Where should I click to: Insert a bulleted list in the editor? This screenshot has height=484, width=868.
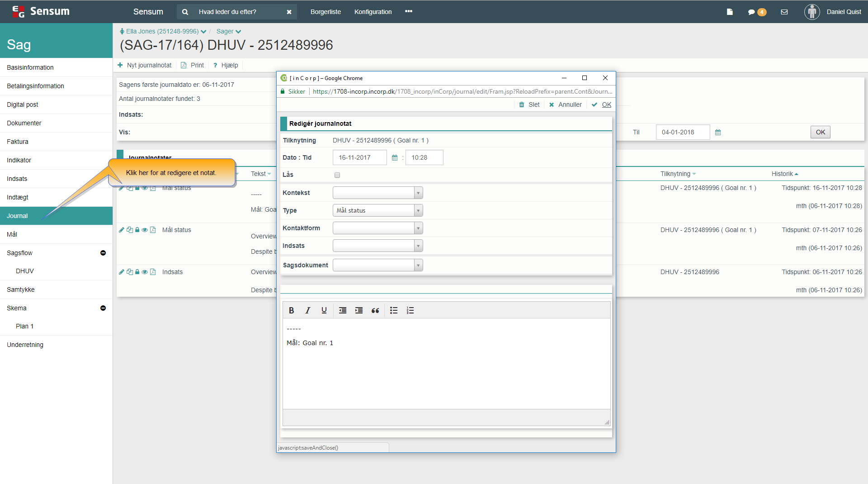394,310
